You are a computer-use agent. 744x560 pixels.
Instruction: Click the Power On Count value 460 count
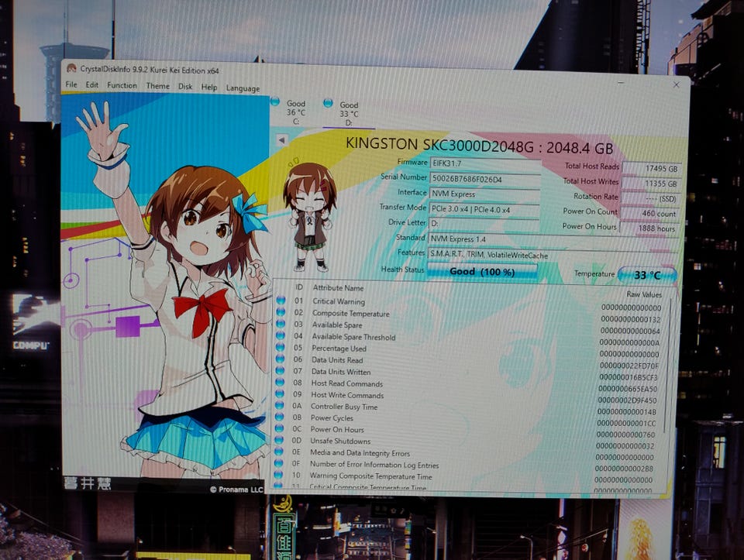coord(649,213)
